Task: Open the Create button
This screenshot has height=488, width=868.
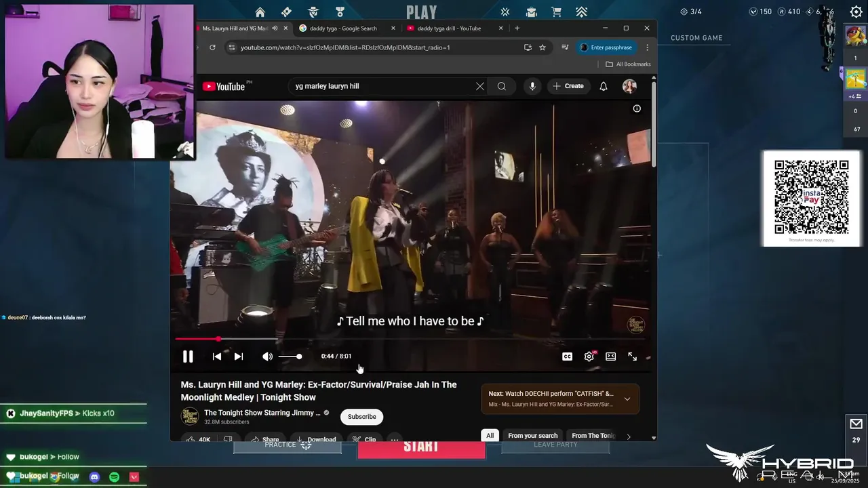Action: click(568, 86)
